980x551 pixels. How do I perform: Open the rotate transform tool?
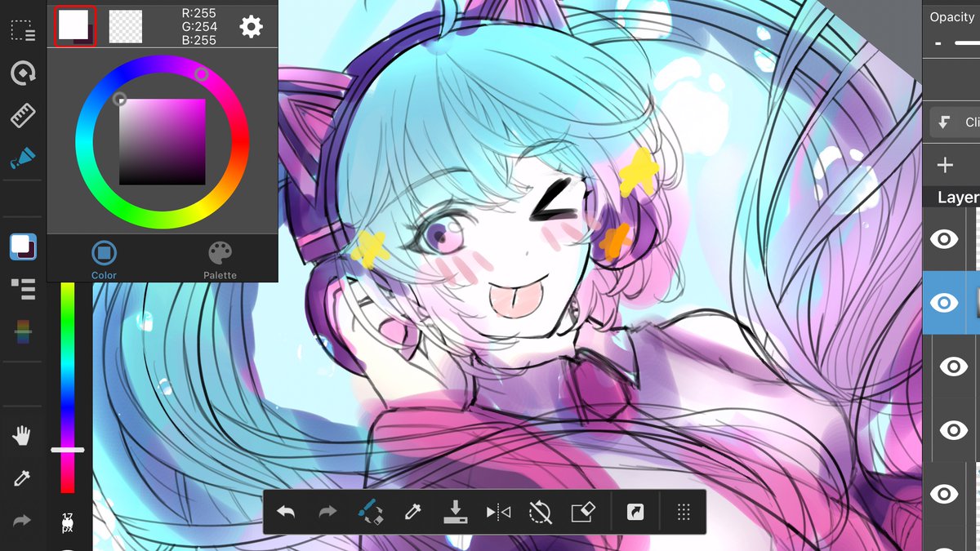(23, 73)
